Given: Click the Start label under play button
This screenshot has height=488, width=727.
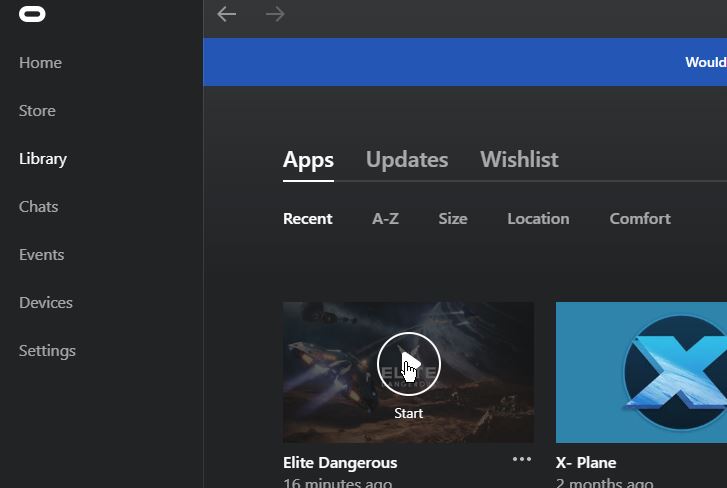Looking at the screenshot, I should tap(408, 413).
